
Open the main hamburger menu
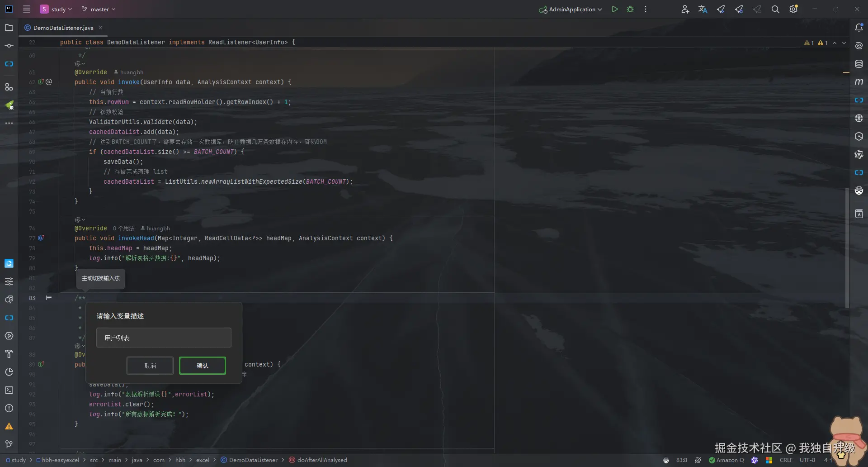[x=27, y=9]
